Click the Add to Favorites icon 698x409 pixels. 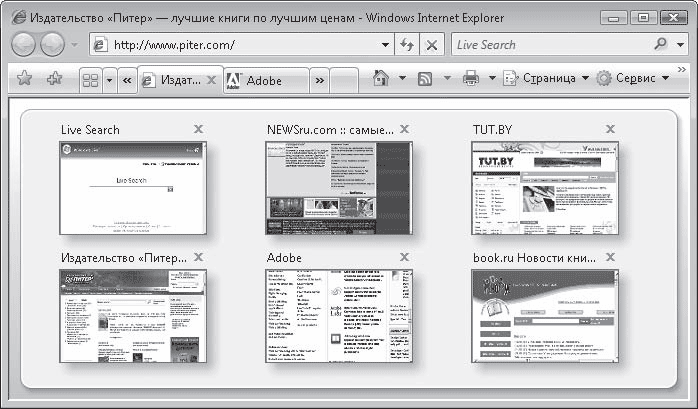coord(54,79)
